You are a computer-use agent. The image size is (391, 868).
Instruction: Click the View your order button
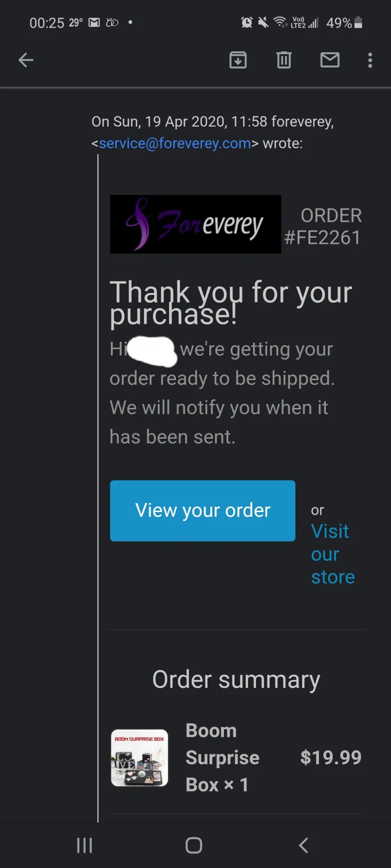click(x=202, y=510)
